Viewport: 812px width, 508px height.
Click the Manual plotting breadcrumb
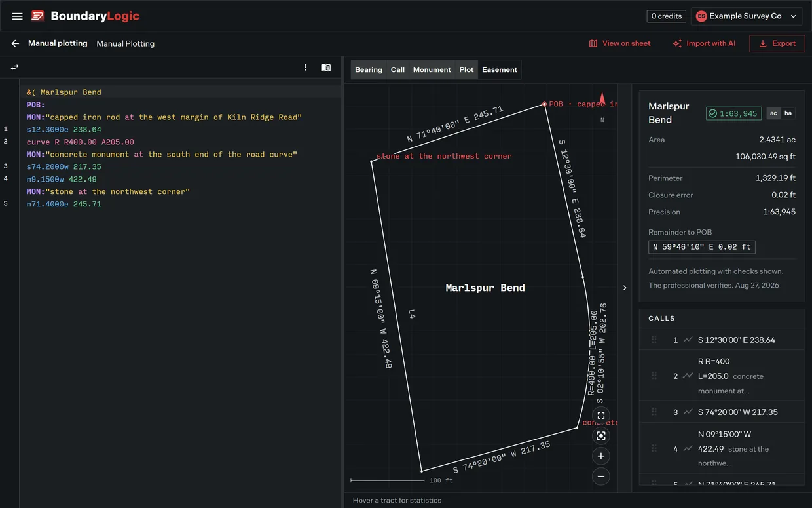click(x=58, y=43)
